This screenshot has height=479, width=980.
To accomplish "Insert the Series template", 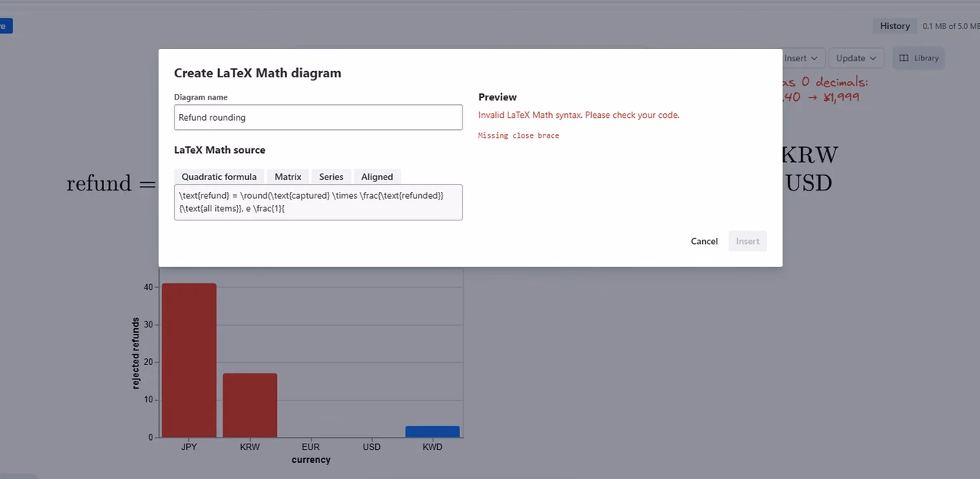I will [x=332, y=177].
